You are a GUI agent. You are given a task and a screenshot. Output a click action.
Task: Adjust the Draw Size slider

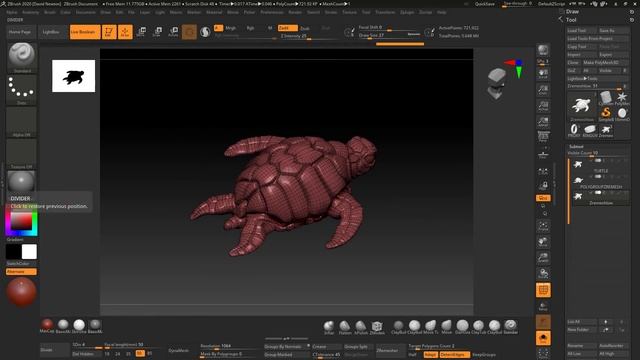389,36
